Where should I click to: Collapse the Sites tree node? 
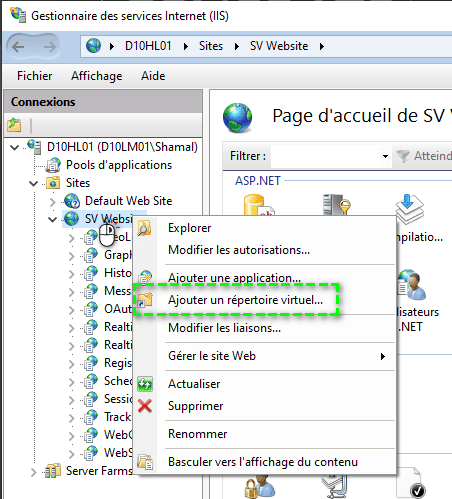(x=33, y=183)
